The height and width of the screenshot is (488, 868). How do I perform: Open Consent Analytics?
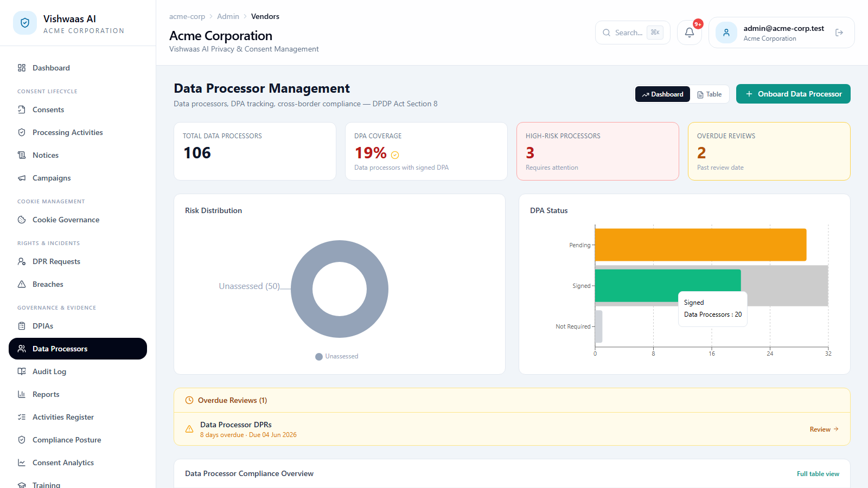point(78,463)
